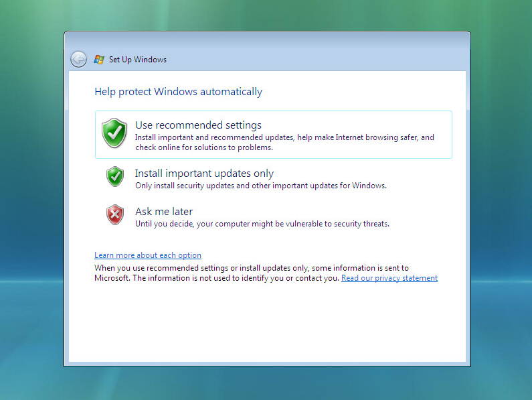The image size is (532, 400).
Task: Choose 'Install important updates only' option title
Action: coord(204,174)
